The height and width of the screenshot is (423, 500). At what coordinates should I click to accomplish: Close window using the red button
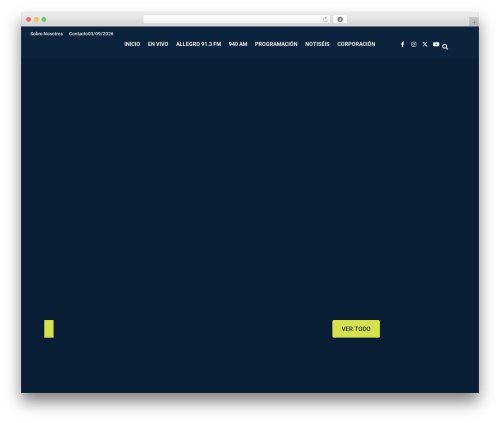pyautogui.click(x=29, y=19)
